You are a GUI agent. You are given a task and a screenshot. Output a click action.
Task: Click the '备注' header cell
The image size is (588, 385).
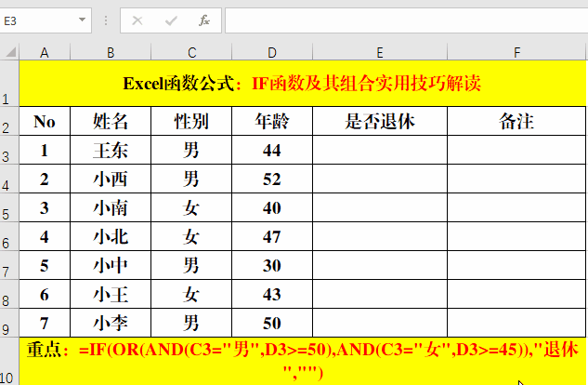[516, 121]
